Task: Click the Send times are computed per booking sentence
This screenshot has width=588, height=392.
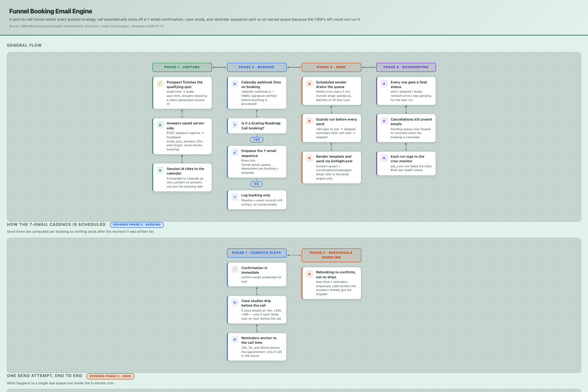Action: (81, 232)
